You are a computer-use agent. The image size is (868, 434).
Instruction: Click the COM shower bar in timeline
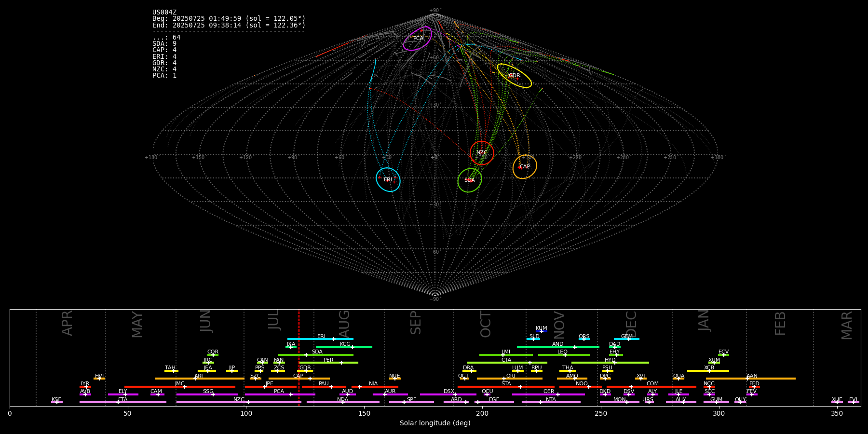pos(651,387)
